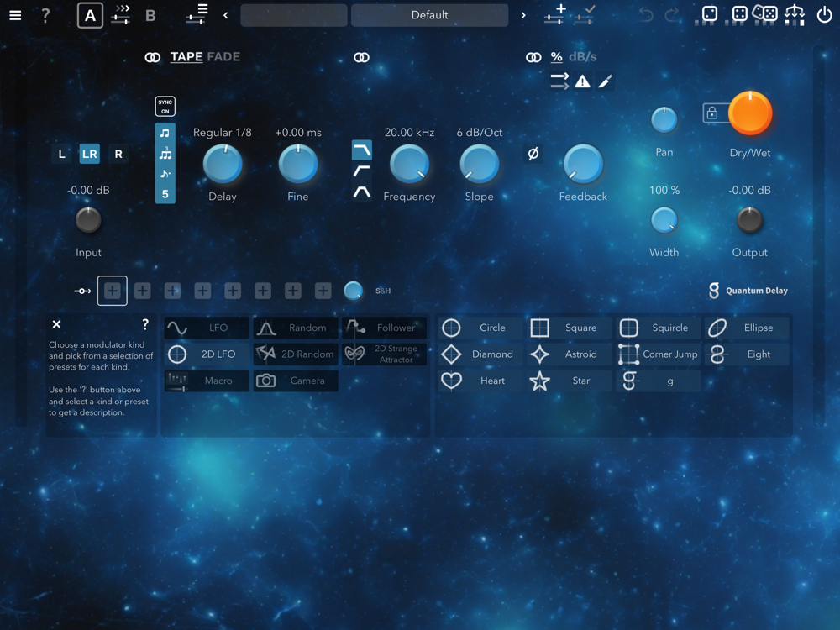Pick the Circle preset
This screenshot has height=630, width=840.
pos(480,328)
